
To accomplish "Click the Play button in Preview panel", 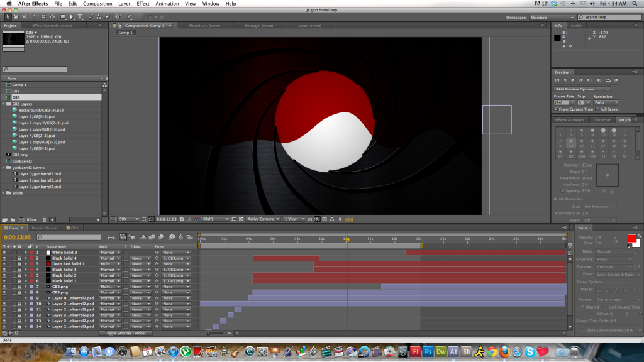I will coord(573,80).
